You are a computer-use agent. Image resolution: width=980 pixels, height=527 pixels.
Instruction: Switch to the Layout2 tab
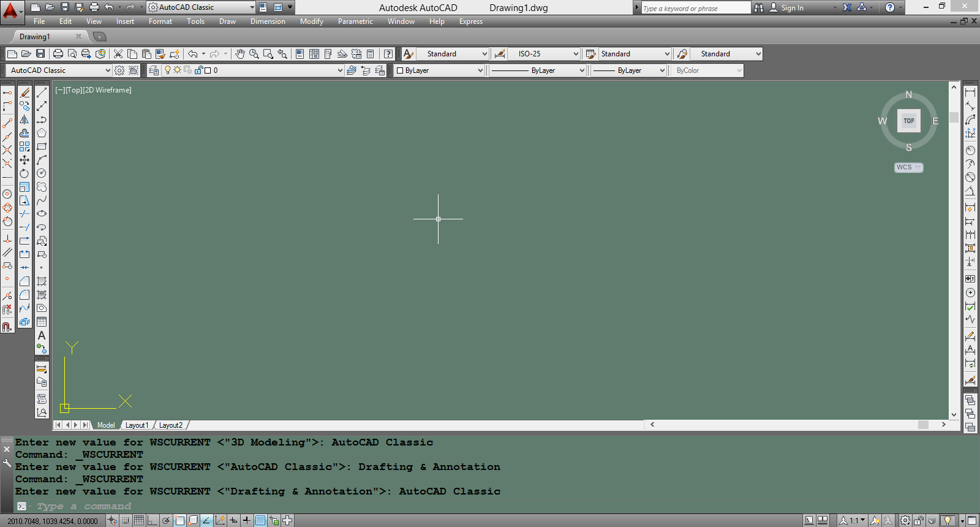click(x=171, y=425)
